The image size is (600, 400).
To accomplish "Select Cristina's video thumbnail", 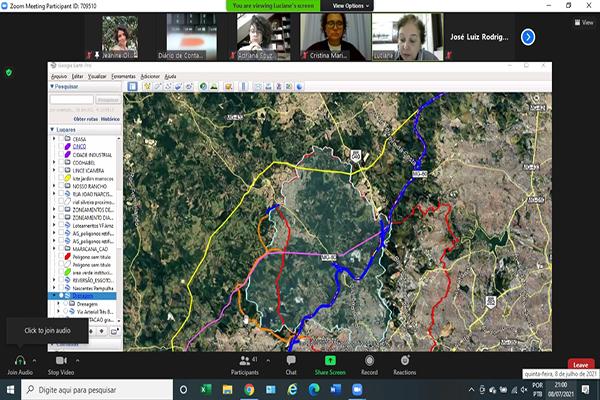I will pyautogui.click(x=336, y=37).
